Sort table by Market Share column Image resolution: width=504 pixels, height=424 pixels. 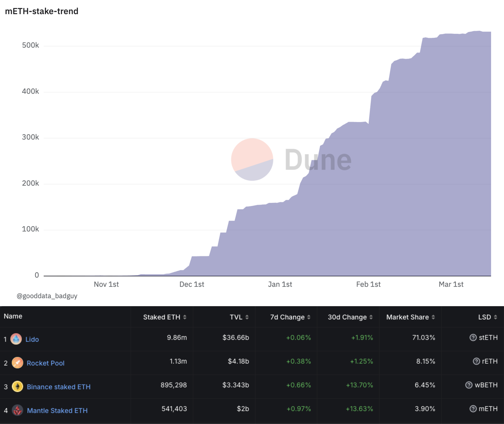(x=411, y=317)
